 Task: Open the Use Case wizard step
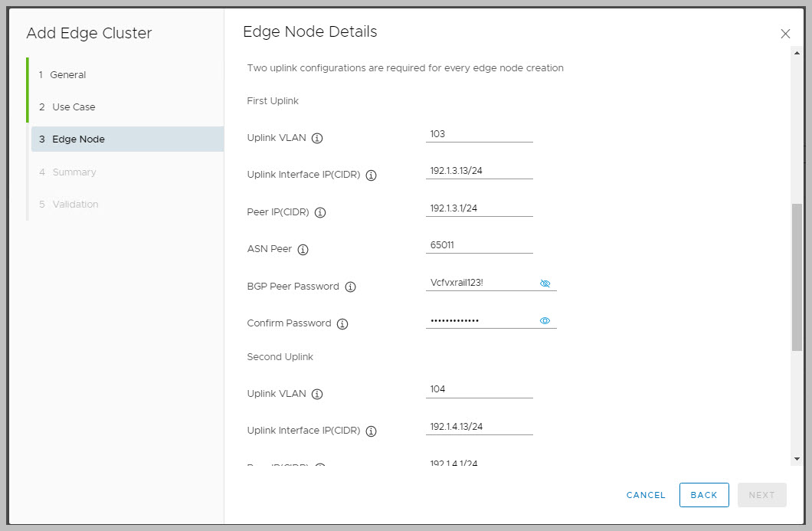[74, 107]
